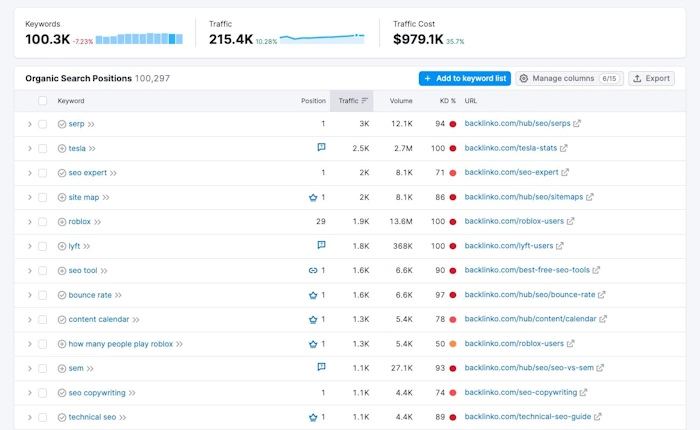Image resolution: width=700 pixels, height=430 pixels.
Task: Click the SERP features icon in tesla row
Action: [321, 147]
